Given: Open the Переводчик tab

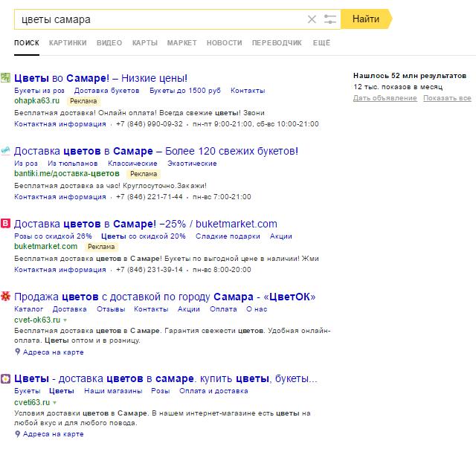Looking at the screenshot, I should pos(277,43).
